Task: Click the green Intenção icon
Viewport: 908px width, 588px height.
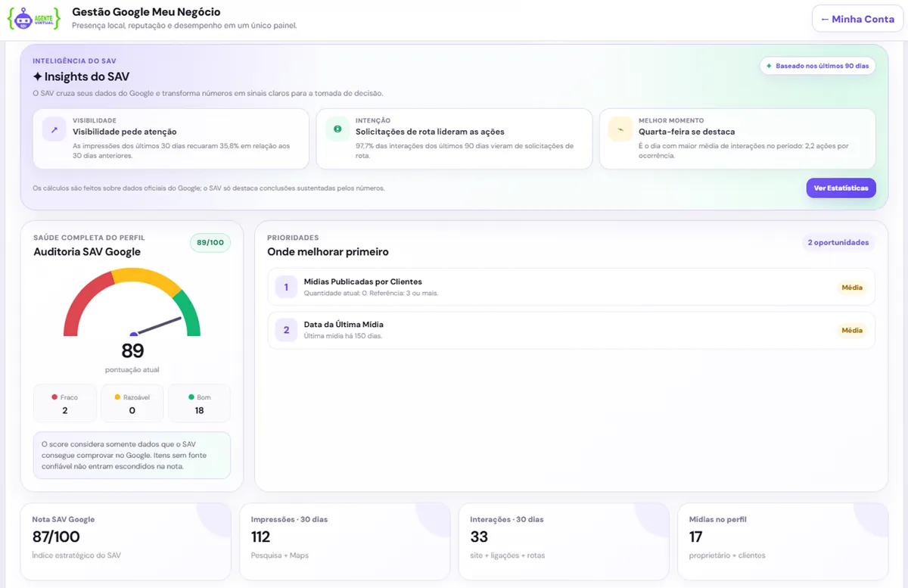Action: click(337, 129)
